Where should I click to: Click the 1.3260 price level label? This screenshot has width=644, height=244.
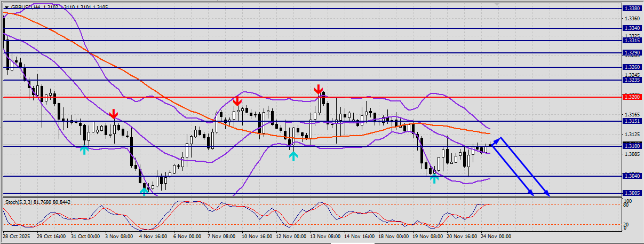pos(632,67)
